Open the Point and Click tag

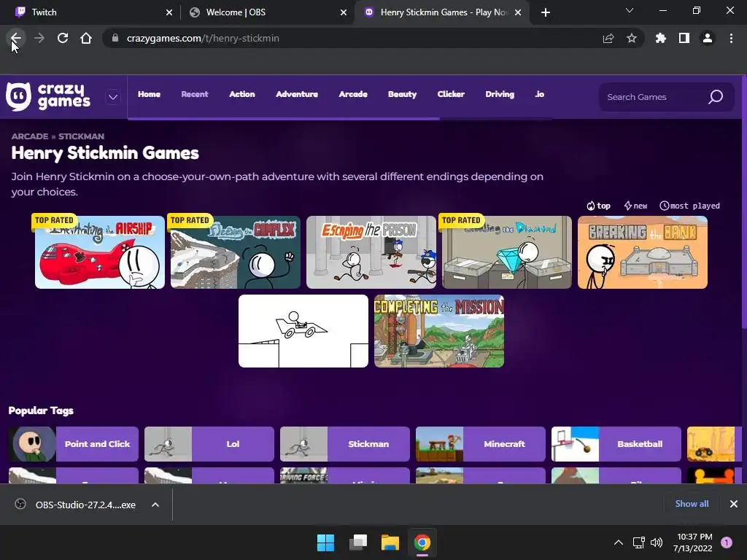pyautogui.click(x=74, y=444)
